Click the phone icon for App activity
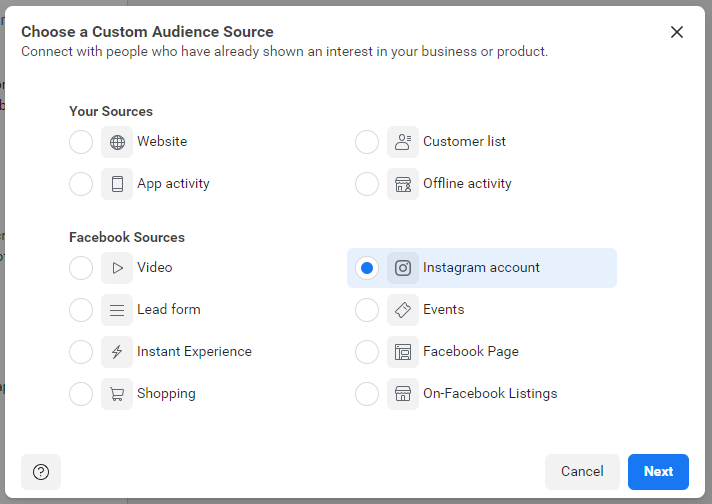Viewport: 712px width, 504px height. (117, 184)
